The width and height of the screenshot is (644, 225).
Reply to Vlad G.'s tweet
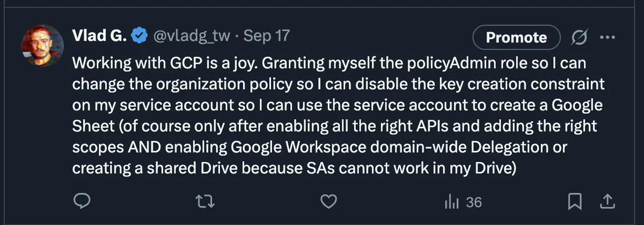pos(82,202)
